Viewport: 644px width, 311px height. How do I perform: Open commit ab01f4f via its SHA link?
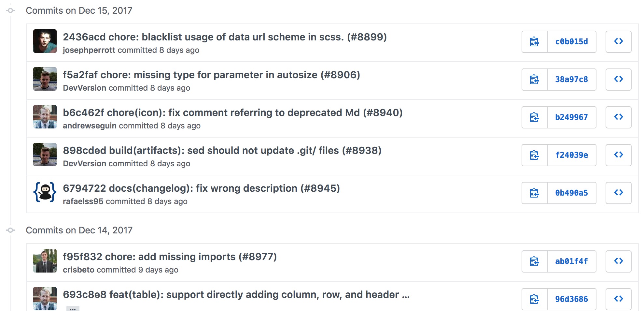tap(571, 261)
